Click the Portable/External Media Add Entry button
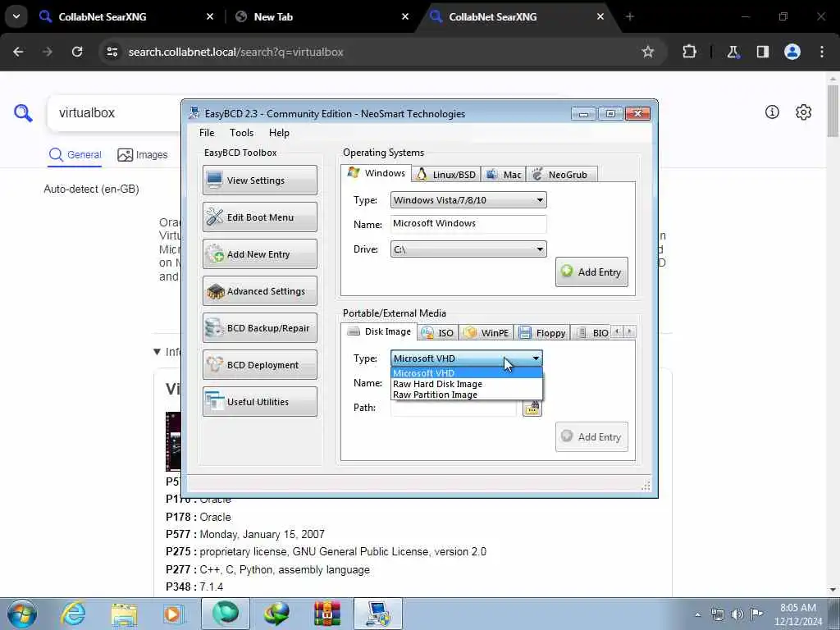This screenshot has width=840, height=630. click(591, 437)
